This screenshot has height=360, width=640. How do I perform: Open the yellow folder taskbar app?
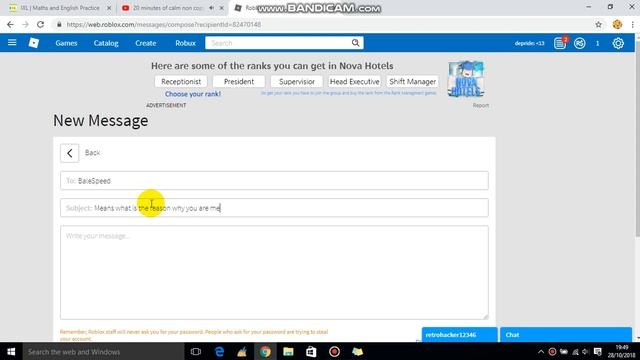[358, 351]
